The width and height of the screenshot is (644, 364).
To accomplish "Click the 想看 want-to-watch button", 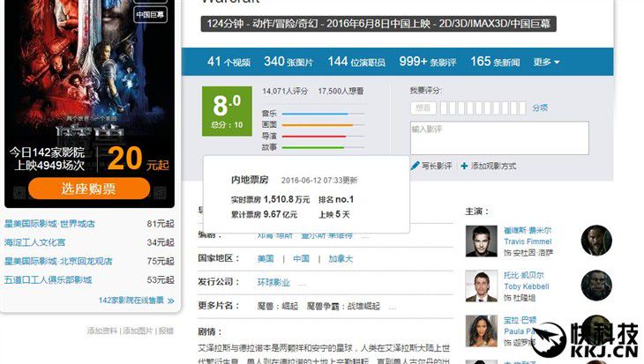I will tap(423, 108).
